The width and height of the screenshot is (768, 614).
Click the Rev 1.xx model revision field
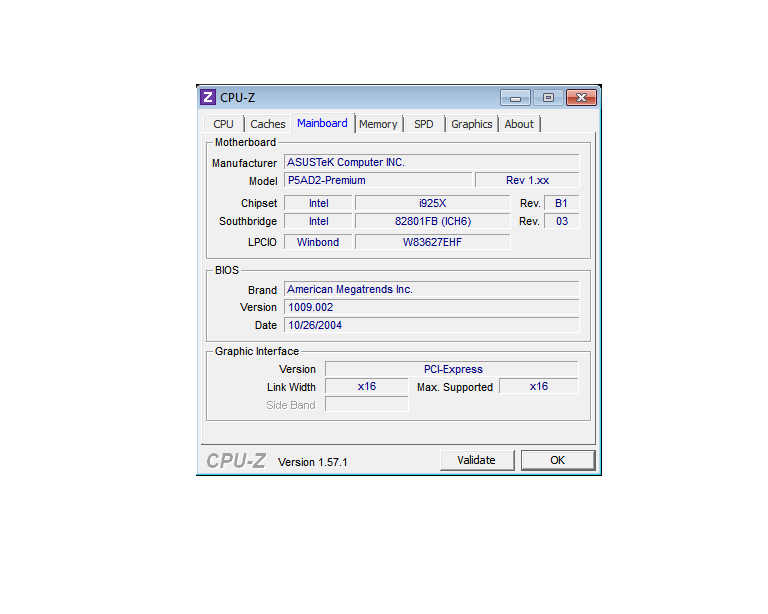(527, 180)
